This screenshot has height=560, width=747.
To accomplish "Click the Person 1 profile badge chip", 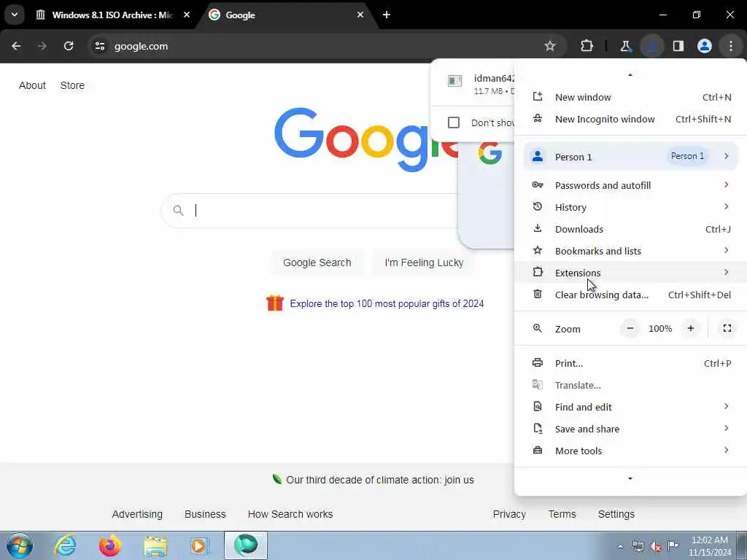I will (x=687, y=156).
